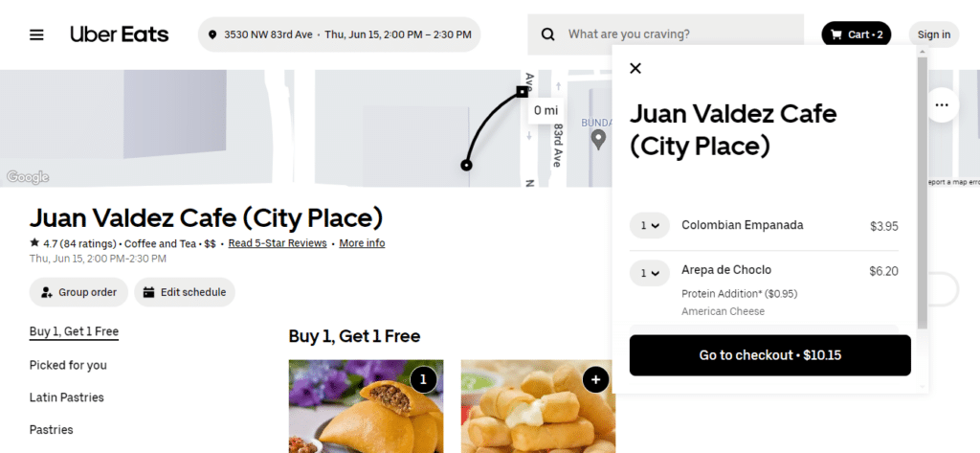Close the cart panel with the X

[635, 68]
